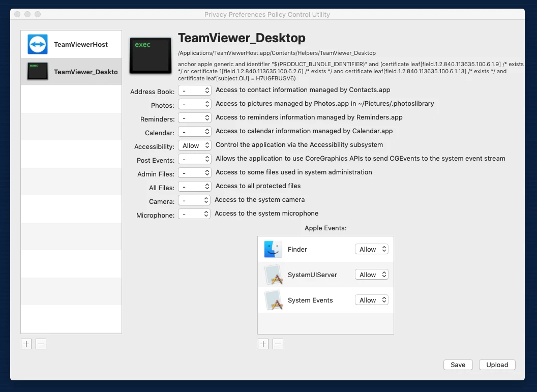Screen dimensions: 537x392
Task: Open the Calendar permission dropdown
Action: [195, 132]
